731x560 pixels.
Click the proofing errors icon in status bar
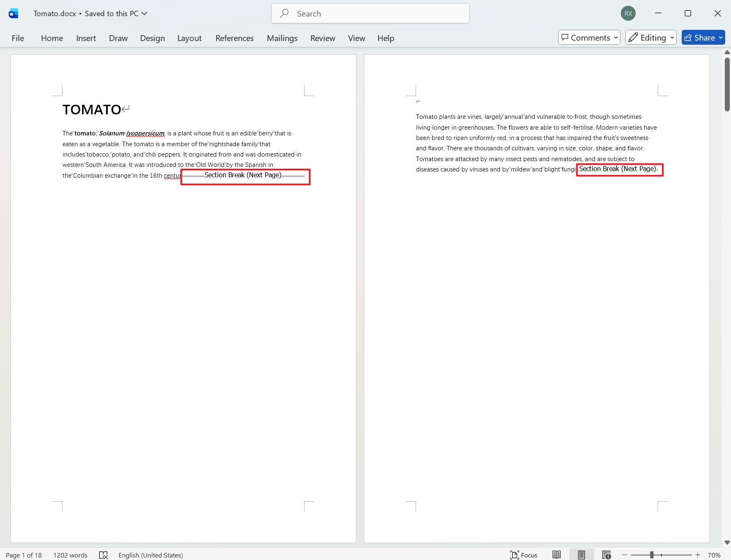(104, 555)
